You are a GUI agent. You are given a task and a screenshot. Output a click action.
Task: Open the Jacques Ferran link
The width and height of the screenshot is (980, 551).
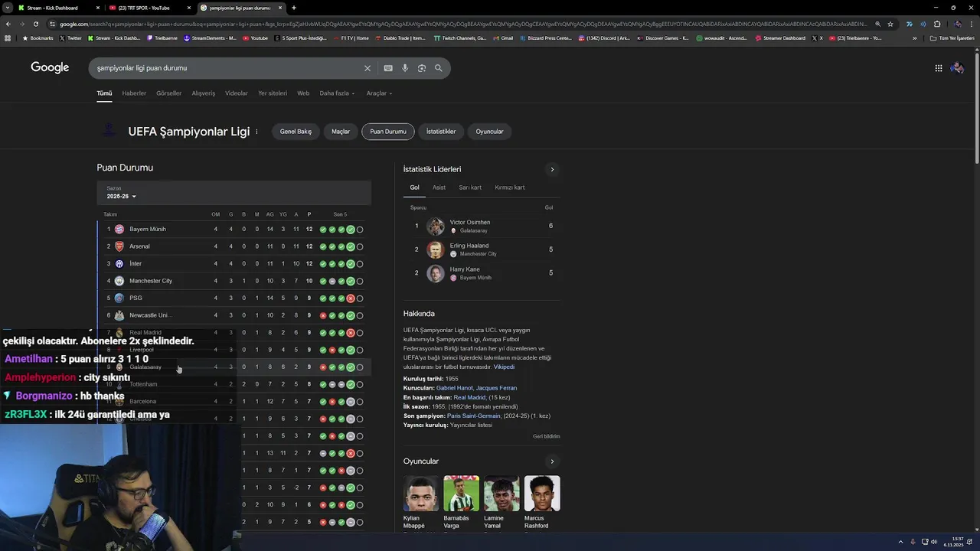[496, 388]
